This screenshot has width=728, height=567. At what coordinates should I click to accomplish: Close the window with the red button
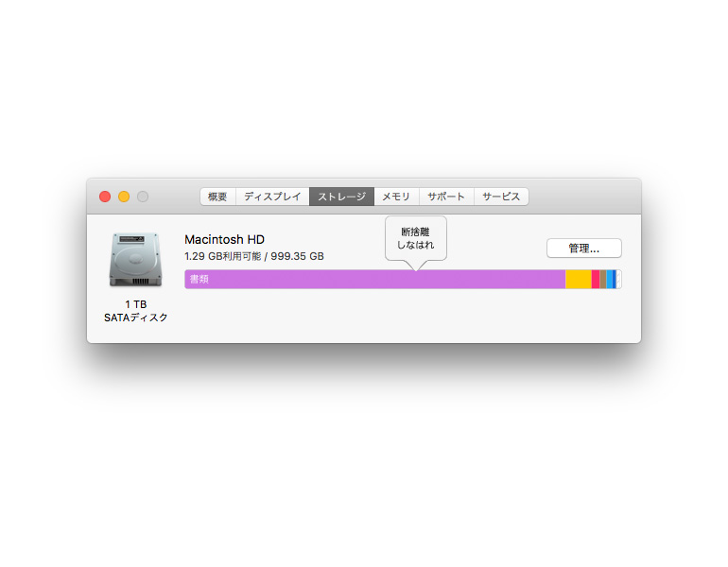coord(105,197)
